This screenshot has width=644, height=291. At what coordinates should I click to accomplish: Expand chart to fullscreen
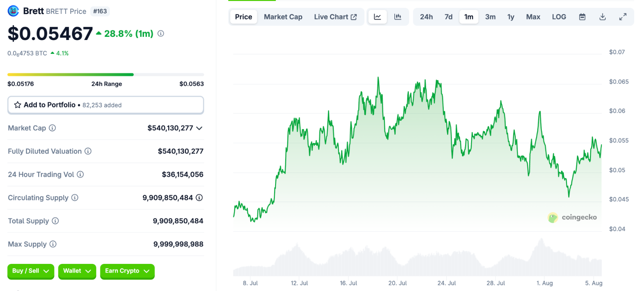pos(622,17)
